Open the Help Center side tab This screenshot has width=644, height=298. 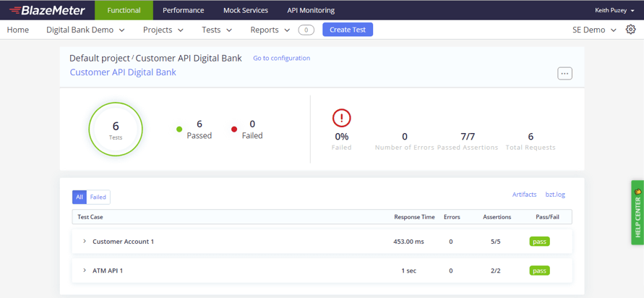(x=637, y=213)
